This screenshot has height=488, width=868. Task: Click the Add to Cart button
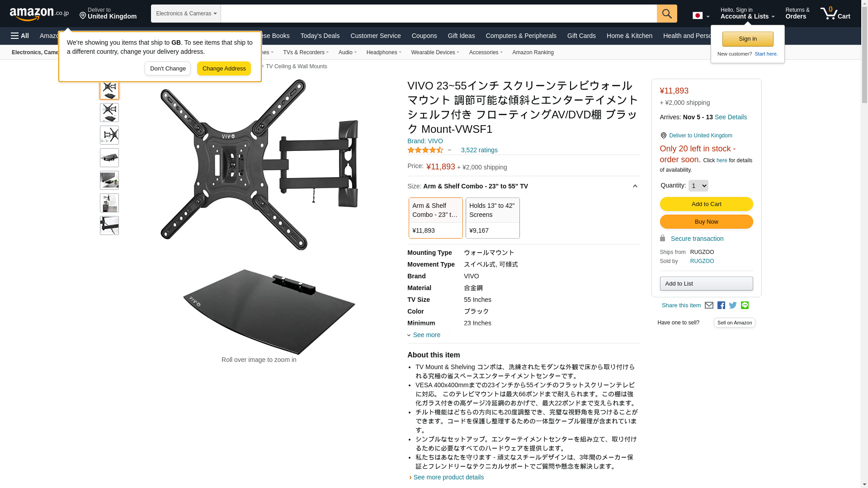706,204
